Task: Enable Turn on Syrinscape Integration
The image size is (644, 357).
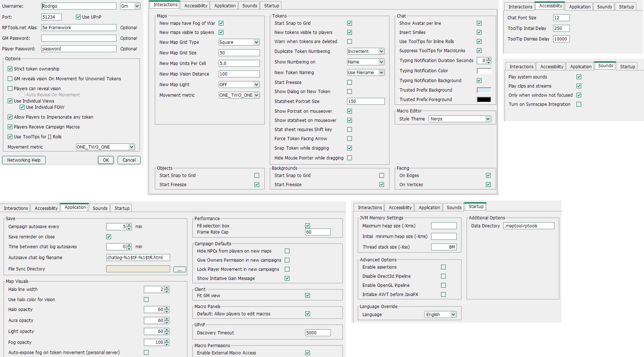Action: [579, 104]
